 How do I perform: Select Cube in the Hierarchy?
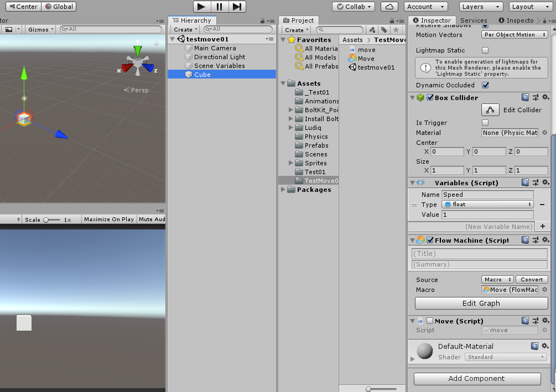(202, 75)
